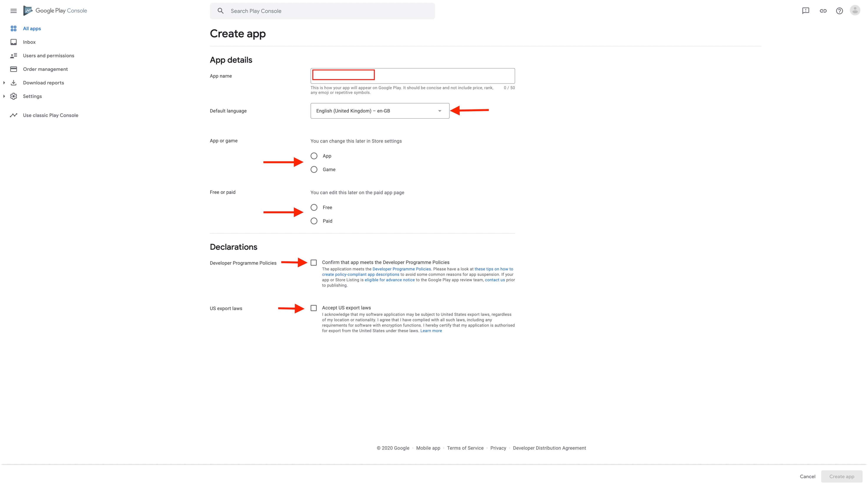868x488 pixels.
Task: Click the Inbox icon in sidebar
Action: [13, 42]
